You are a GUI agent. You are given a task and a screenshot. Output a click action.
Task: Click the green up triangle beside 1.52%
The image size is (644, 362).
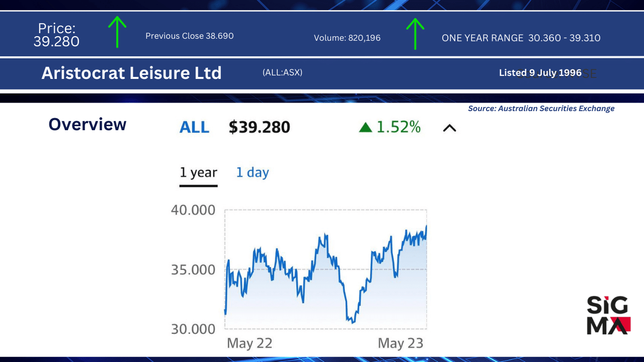pyautogui.click(x=365, y=128)
